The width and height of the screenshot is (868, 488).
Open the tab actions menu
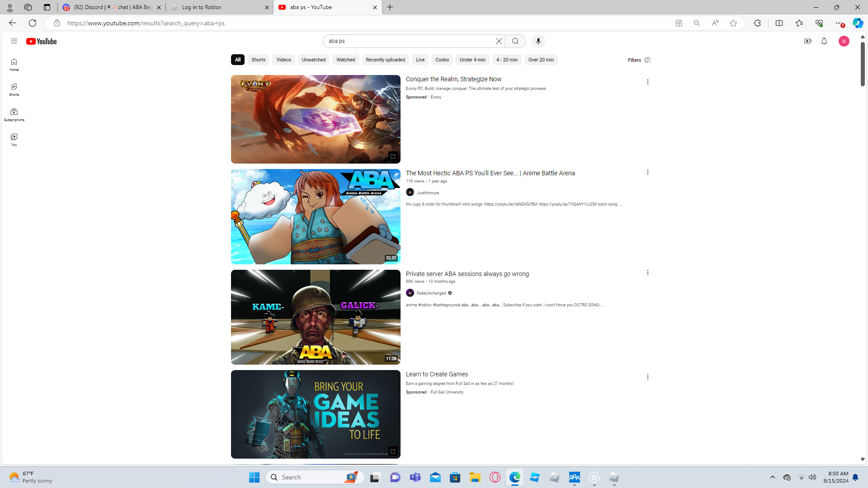47,7
